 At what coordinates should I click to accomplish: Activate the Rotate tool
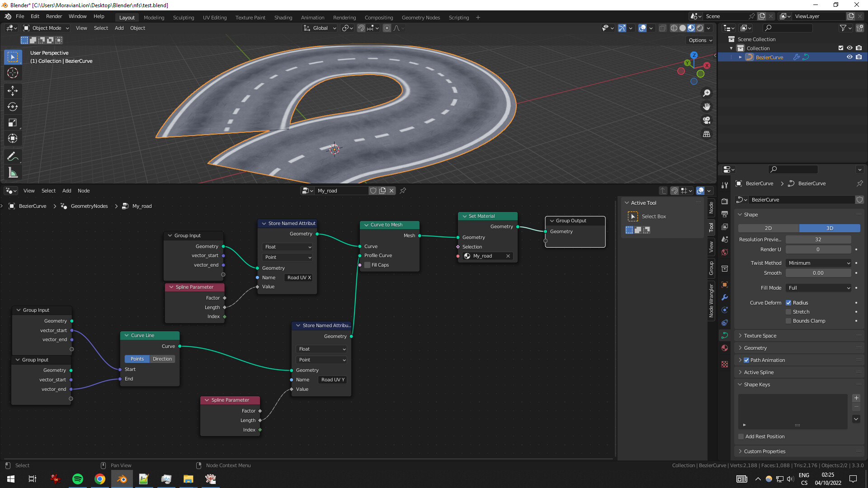click(x=13, y=107)
